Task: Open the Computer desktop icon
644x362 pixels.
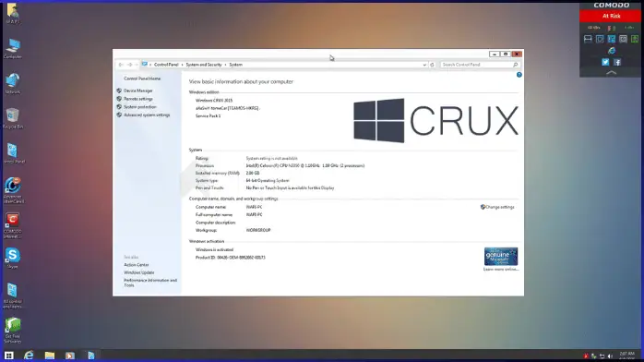Action: point(13,49)
